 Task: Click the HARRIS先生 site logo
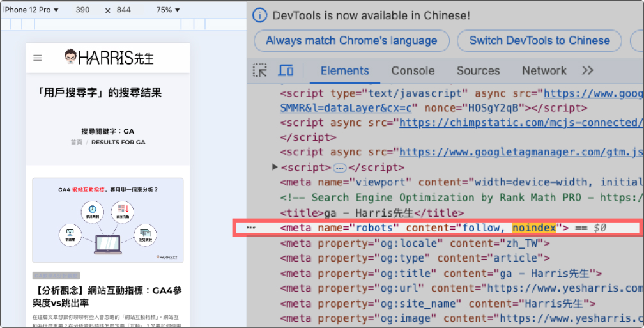pos(109,57)
